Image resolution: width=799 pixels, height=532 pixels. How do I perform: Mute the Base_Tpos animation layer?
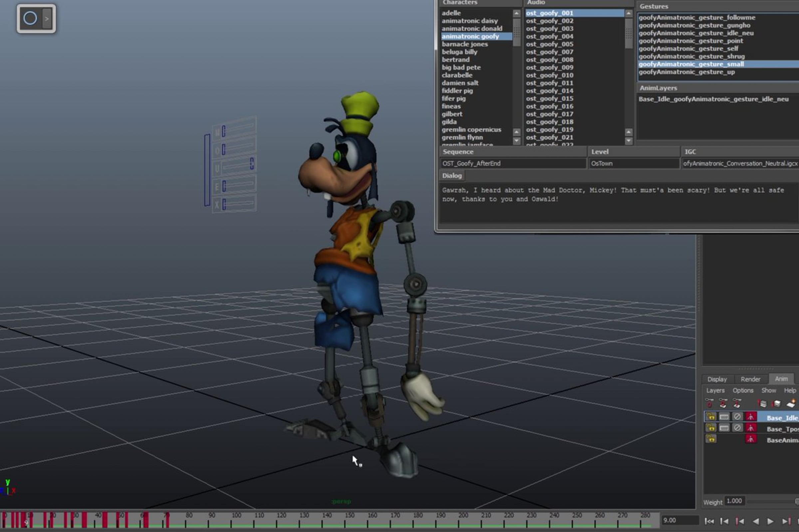click(737, 428)
